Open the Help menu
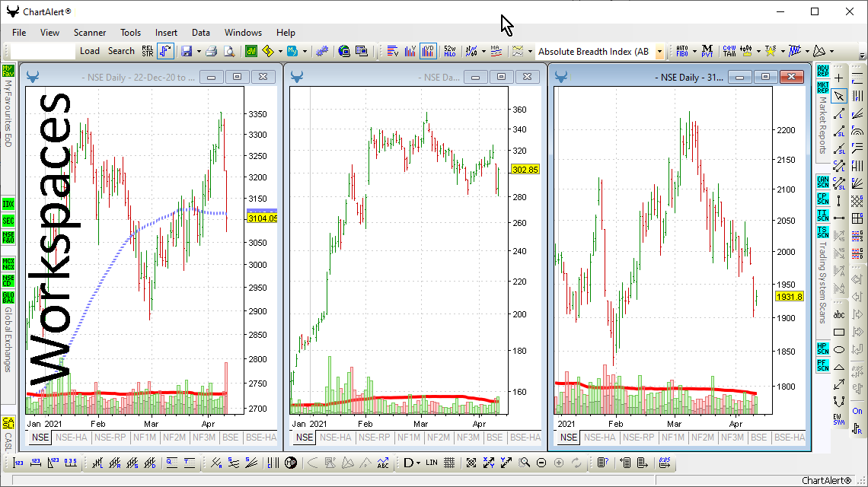 pos(286,33)
